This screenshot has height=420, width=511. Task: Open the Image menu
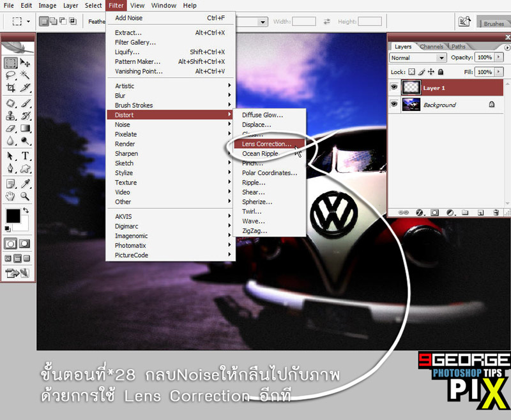pos(47,6)
